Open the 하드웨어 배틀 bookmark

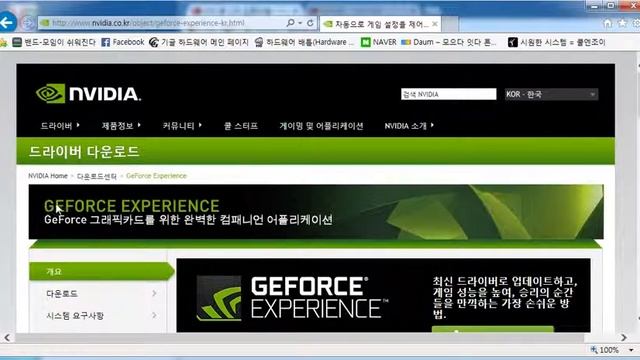pyautogui.click(x=304, y=42)
